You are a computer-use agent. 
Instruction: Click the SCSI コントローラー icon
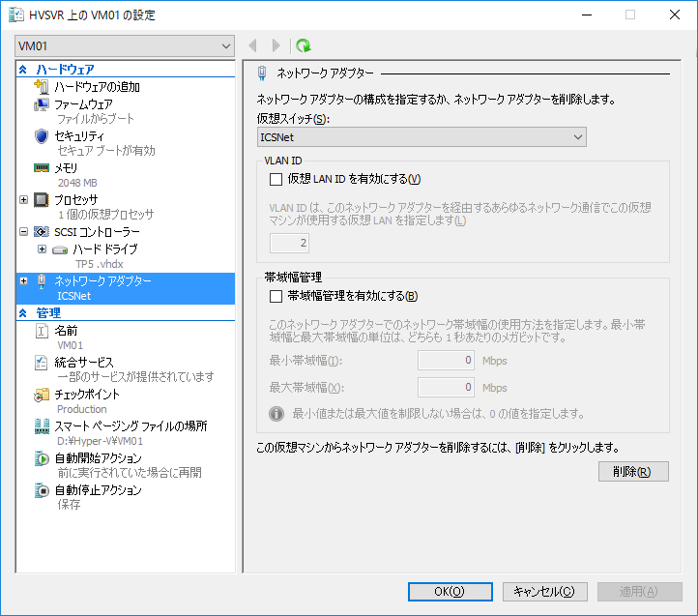click(42, 232)
